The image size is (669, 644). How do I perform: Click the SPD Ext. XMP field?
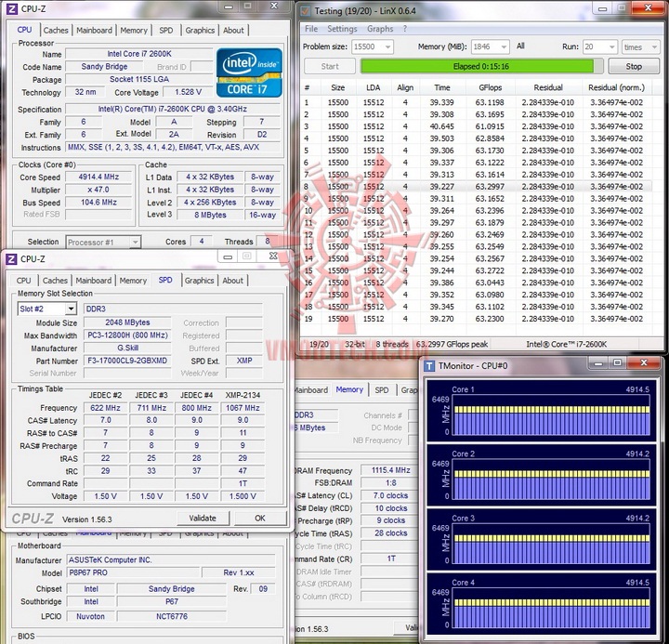click(x=244, y=361)
